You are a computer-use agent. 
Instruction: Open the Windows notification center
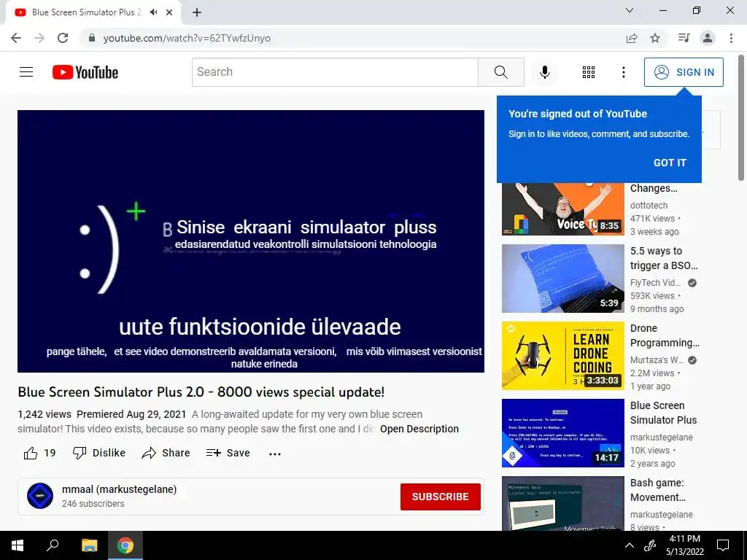coord(723,545)
